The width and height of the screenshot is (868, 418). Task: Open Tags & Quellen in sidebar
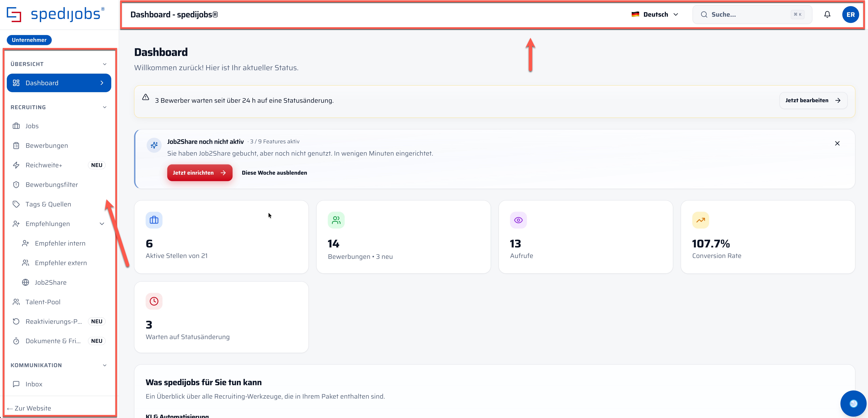[59, 204]
